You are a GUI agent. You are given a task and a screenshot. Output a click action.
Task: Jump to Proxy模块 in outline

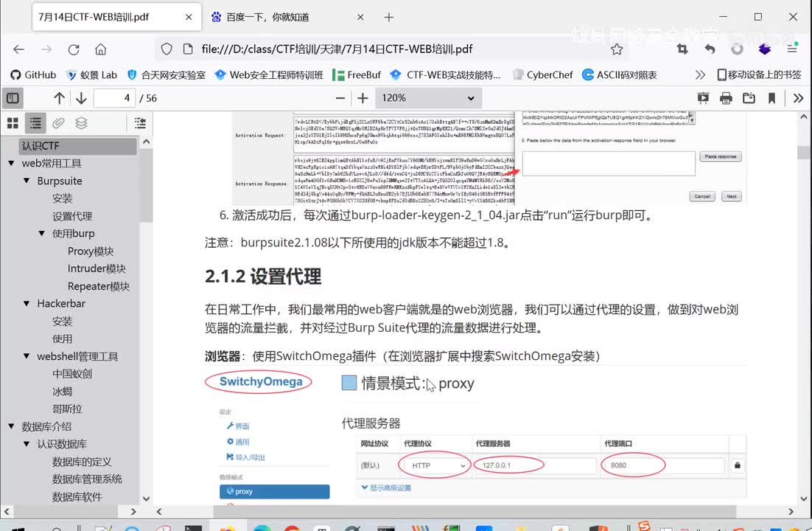click(x=91, y=251)
